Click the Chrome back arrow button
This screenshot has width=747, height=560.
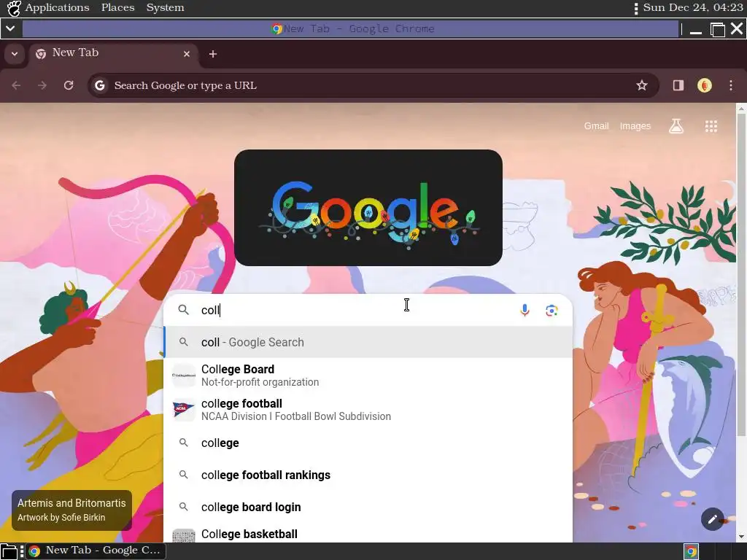16,85
